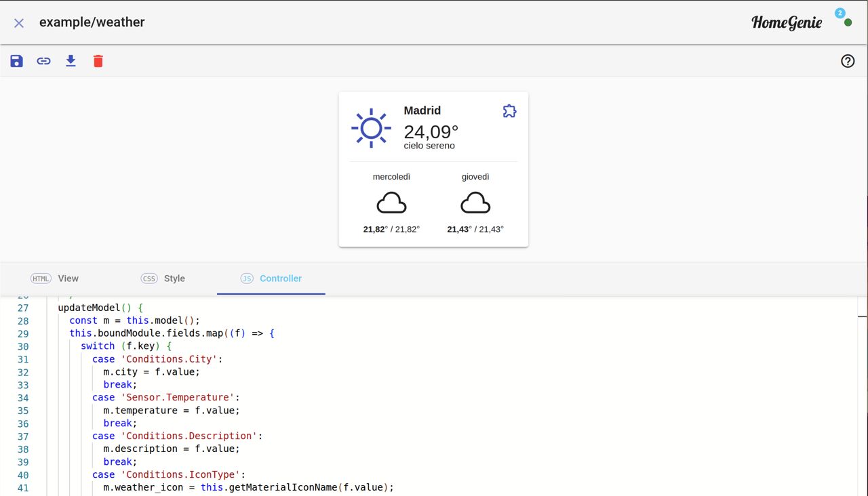Viewport: 868px width, 496px height.
Task: Click the cloud icon under giovedì
Action: coord(475,203)
